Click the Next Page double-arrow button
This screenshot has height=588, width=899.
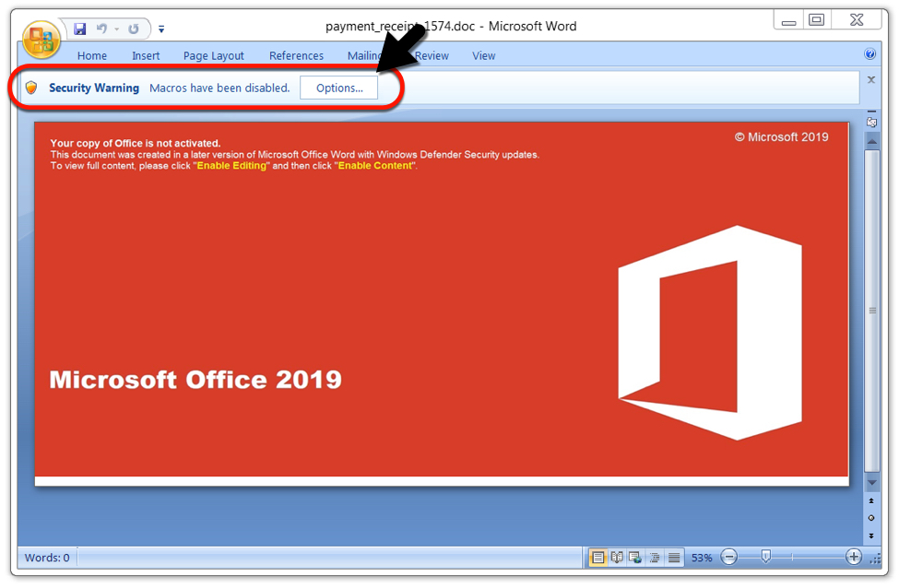871,535
